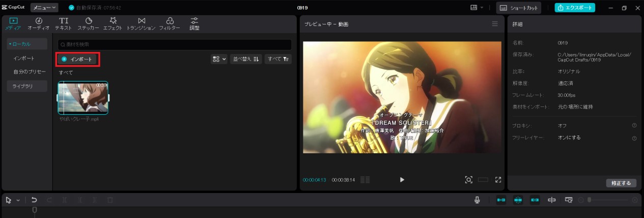
Task: Open the メニュー dropdown menu
Action: pos(44,8)
